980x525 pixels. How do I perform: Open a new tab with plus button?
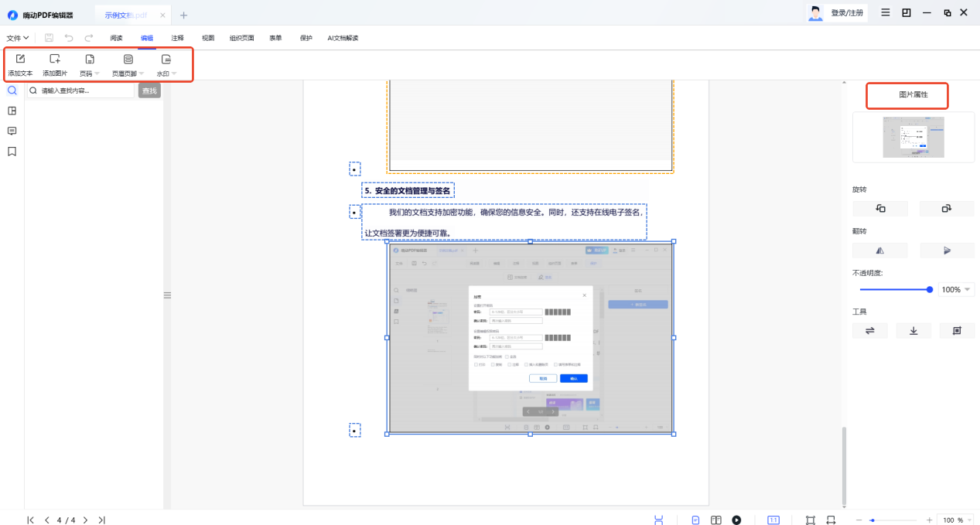coord(183,15)
